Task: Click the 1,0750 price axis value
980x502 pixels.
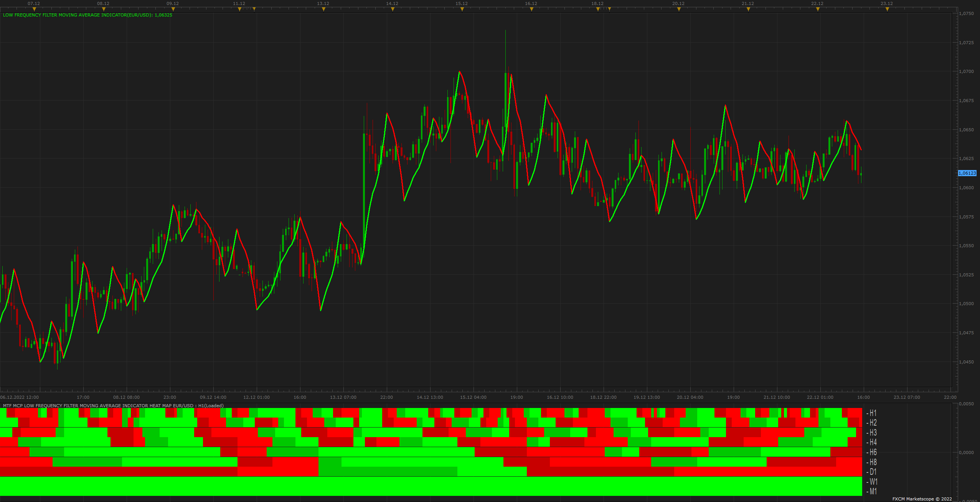Action: click(966, 13)
